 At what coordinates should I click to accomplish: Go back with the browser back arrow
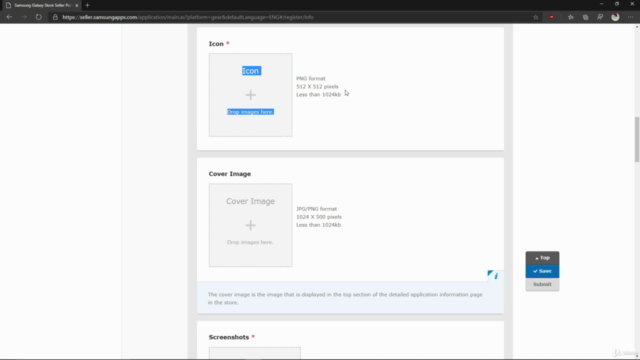pyautogui.click(x=9, y=17)
